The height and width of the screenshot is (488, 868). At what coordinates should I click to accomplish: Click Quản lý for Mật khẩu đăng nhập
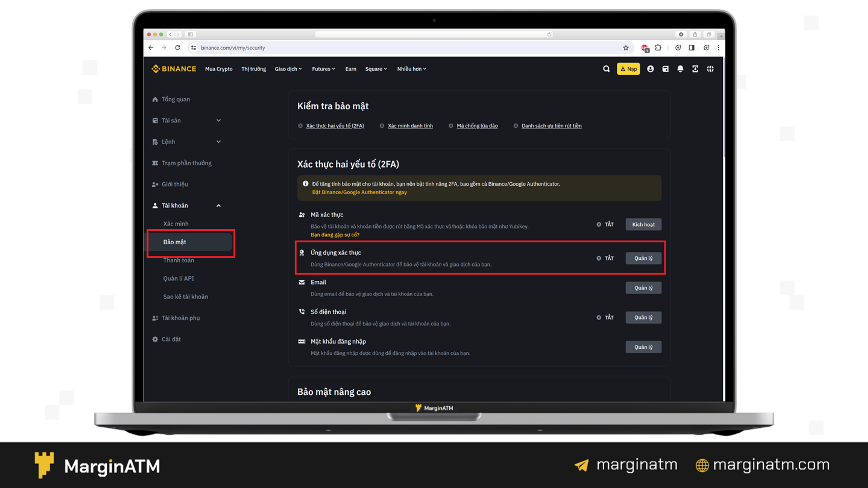(643, 347)
